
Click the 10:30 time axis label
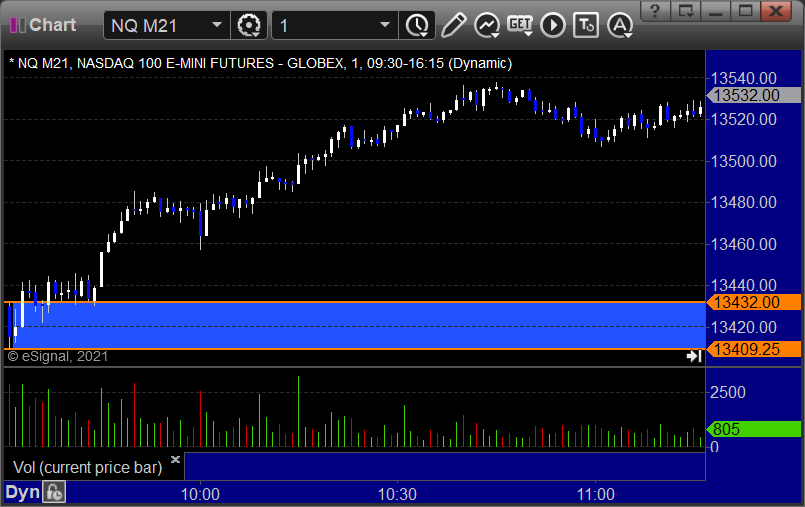point(397,494)
